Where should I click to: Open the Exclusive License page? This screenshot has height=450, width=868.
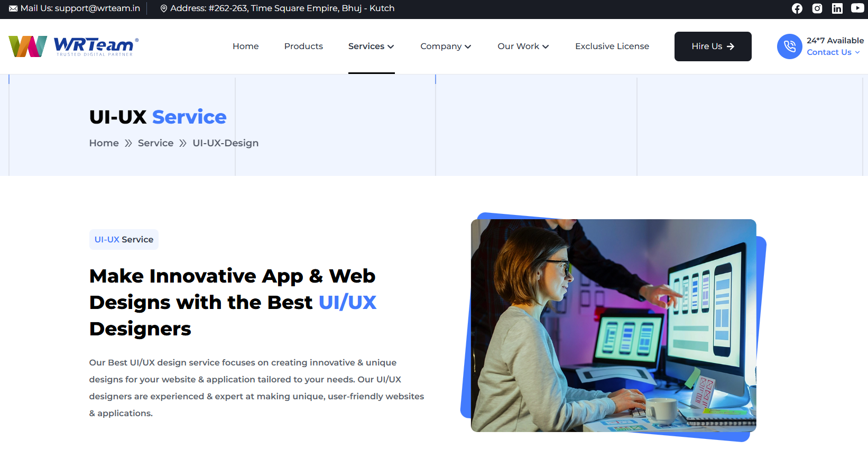tap(612, 46)
